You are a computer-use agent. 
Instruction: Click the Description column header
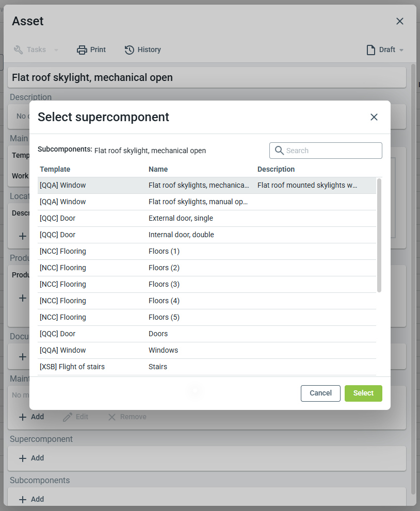[276, 169]
